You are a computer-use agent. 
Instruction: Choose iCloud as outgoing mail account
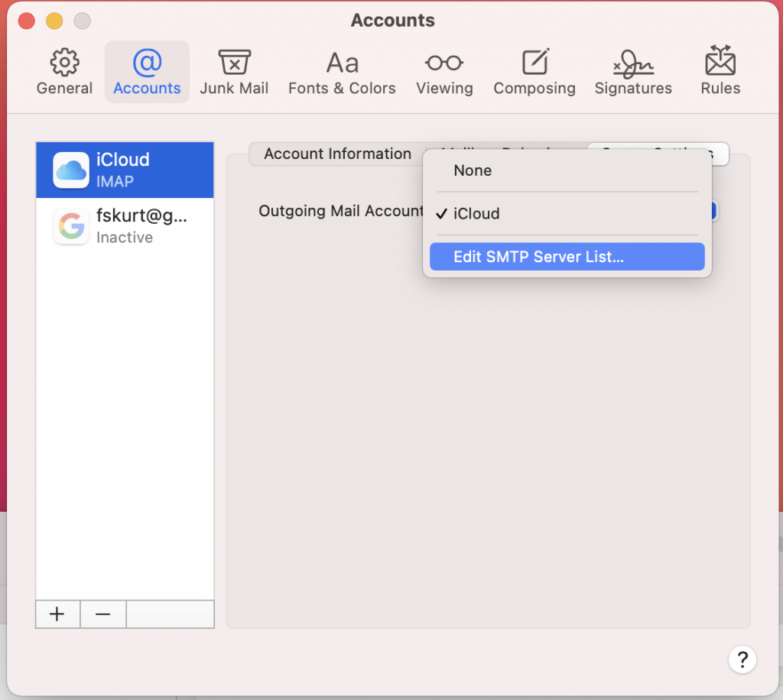pos(567,213)
